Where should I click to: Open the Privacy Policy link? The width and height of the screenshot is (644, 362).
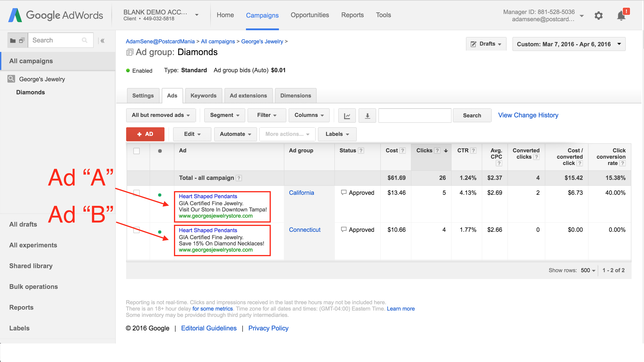268,328
